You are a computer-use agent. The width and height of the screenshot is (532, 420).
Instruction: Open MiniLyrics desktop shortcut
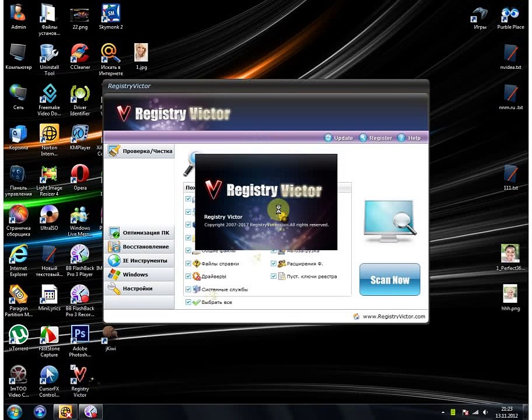click(49, 298)
